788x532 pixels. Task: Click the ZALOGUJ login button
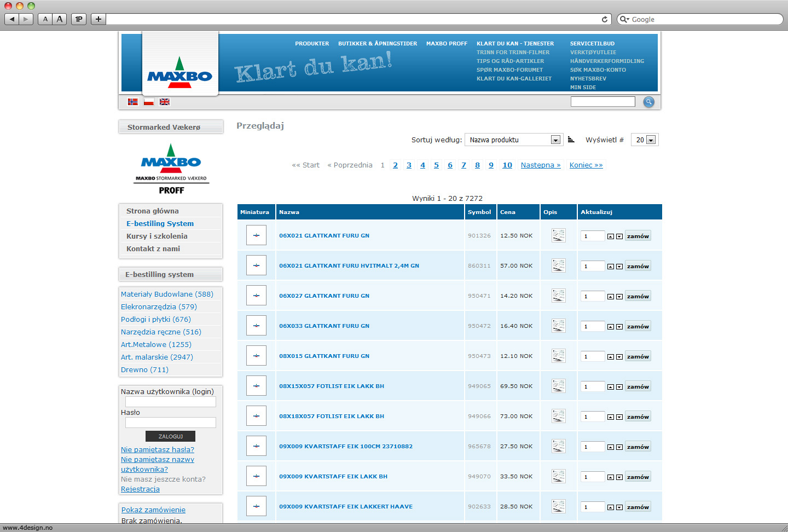[x=170, y=436]
